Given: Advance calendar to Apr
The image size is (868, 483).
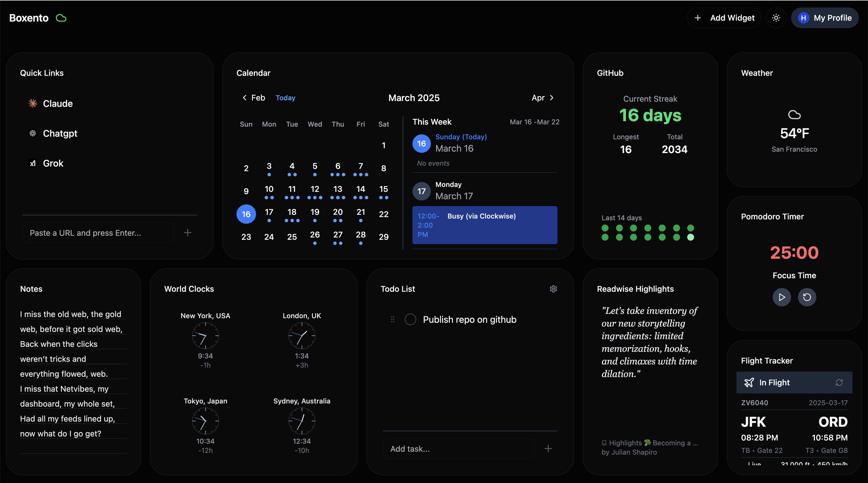Looking at the screenshot, I should [542, 98].
